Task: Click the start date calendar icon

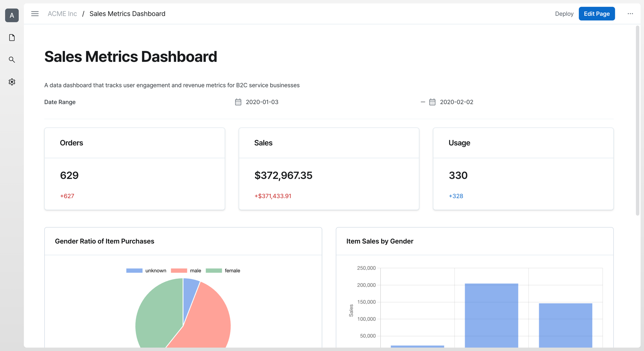Action: click(238, 102)
